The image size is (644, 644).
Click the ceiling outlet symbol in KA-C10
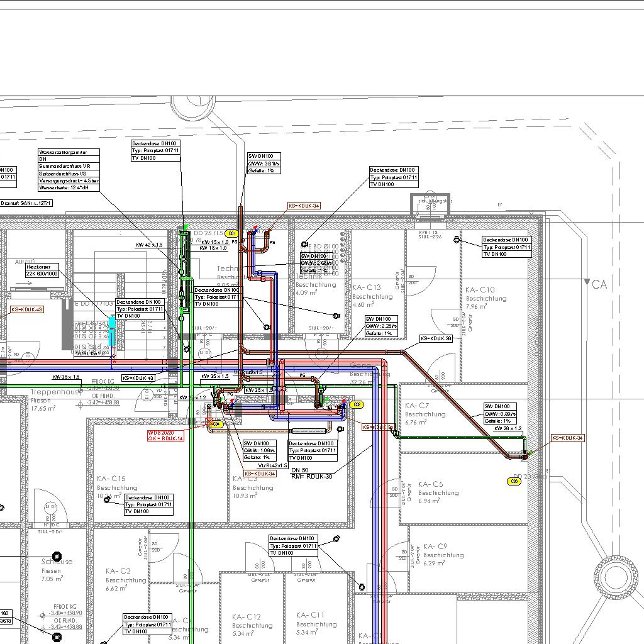point(457,240)
